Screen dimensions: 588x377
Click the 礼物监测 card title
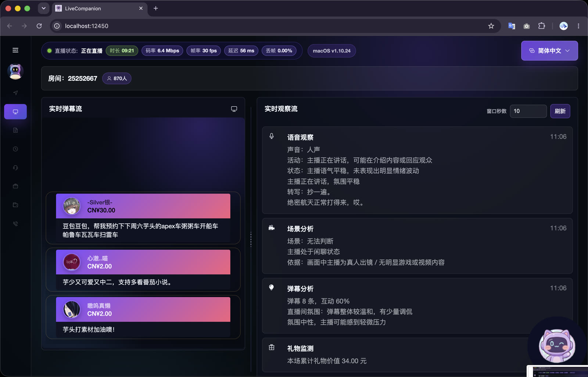300,349
